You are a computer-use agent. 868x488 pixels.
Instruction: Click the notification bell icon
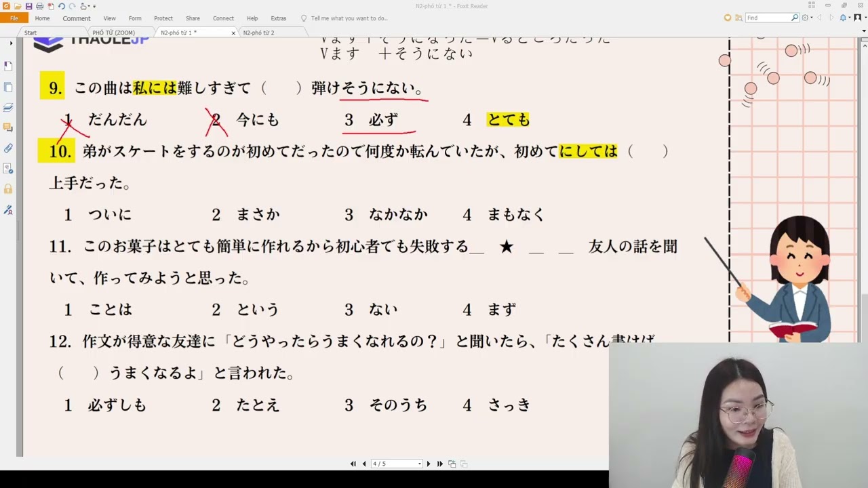point(843,18)
